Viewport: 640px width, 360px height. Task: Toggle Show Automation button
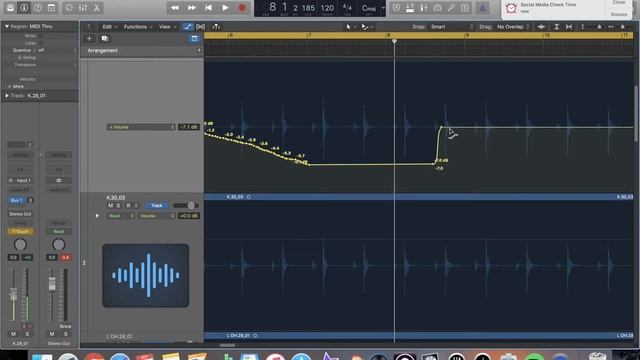tap(187, 27)
